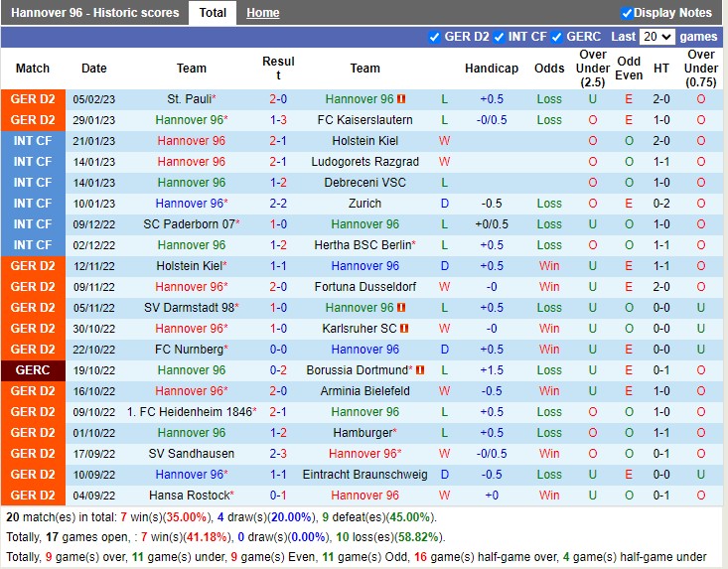Click Hannover 96 in the 10/09/22 row
The width and height of the screenshot is (728, 569).
[189, 475]
